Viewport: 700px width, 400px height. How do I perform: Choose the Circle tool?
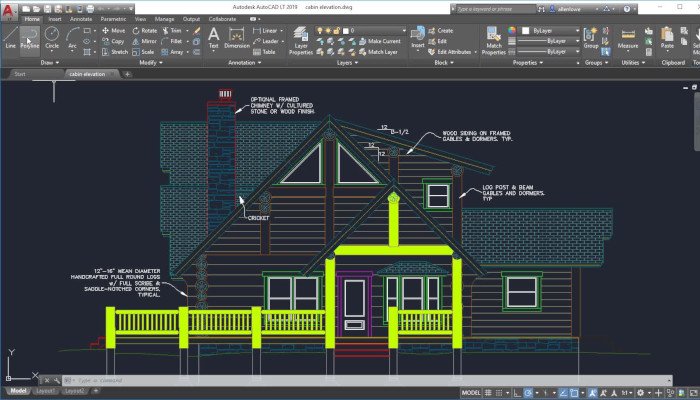click(x=52, y=38)
